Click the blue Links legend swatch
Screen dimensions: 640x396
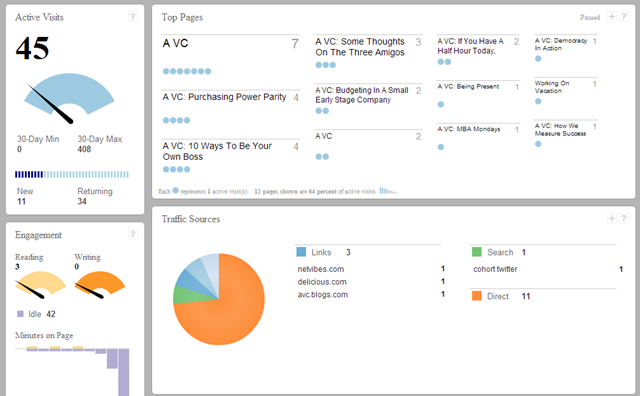tap(301, 252)
